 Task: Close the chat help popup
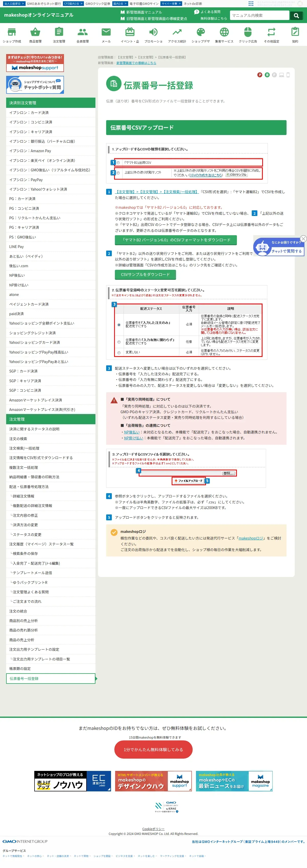coord(303,239)
